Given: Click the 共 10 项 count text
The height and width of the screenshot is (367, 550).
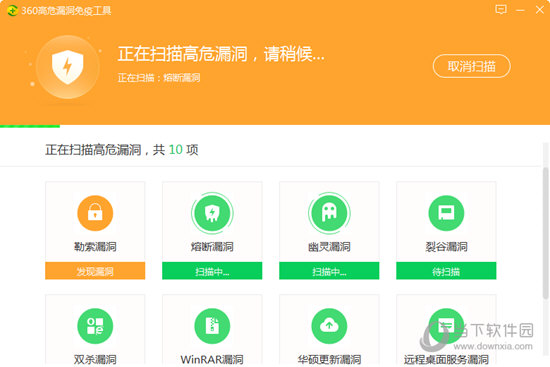Looking at the screenshot, I should coord(176,150).
